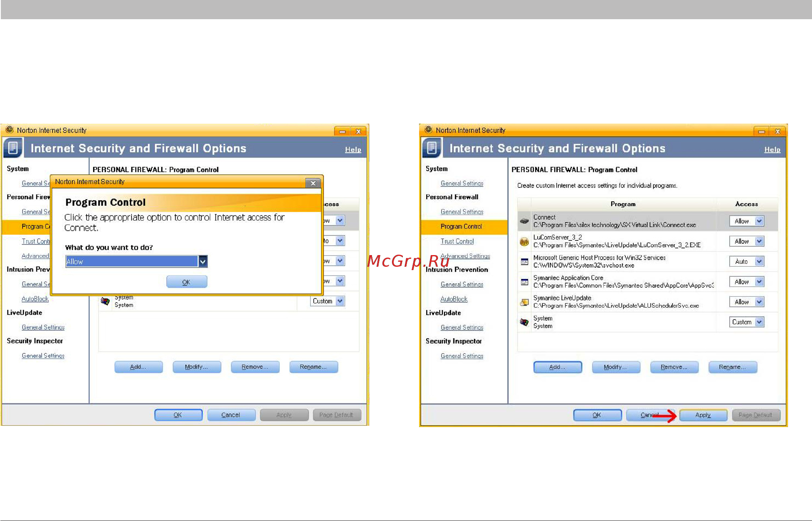This screenshot has height=521, width=812.
Task: Select the Connect row's Connect.exe path text
Action: point(615,225)
